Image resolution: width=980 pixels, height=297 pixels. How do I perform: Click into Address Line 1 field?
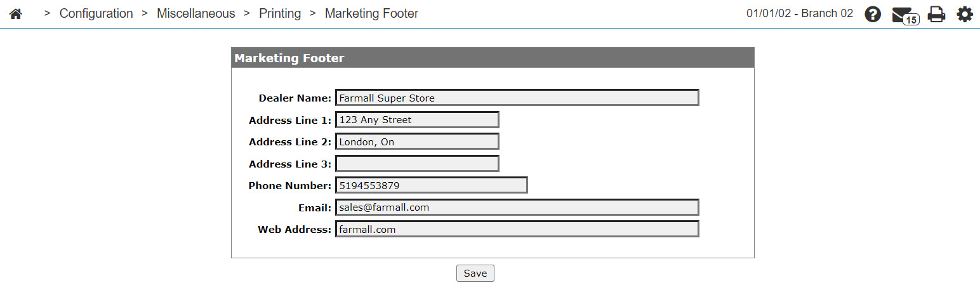(x=417, y=120)
